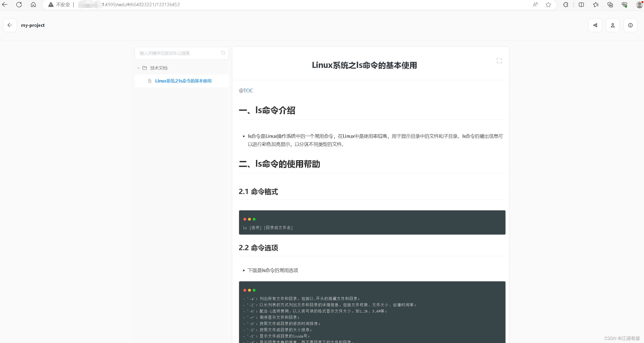The width and height of the screenshot is (644, 343).
Task: Collapse the 技术文档 folder arrow
Action: (x=138, y=68)
